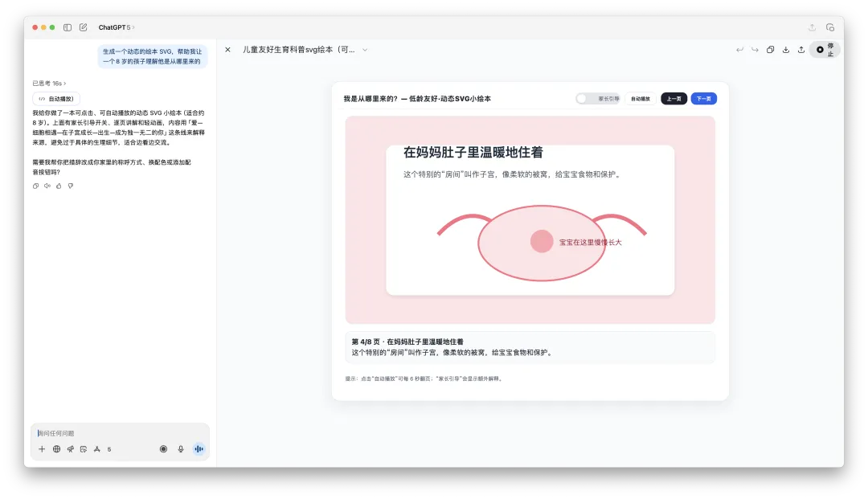Viewport: 868px width, 499px height.
Task: Click the plus attachment icon in composer
Action: (x=42, y=449)
